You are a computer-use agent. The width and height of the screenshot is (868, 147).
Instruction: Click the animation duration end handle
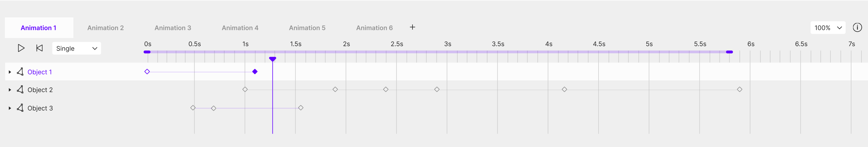(x=729, y=52)
